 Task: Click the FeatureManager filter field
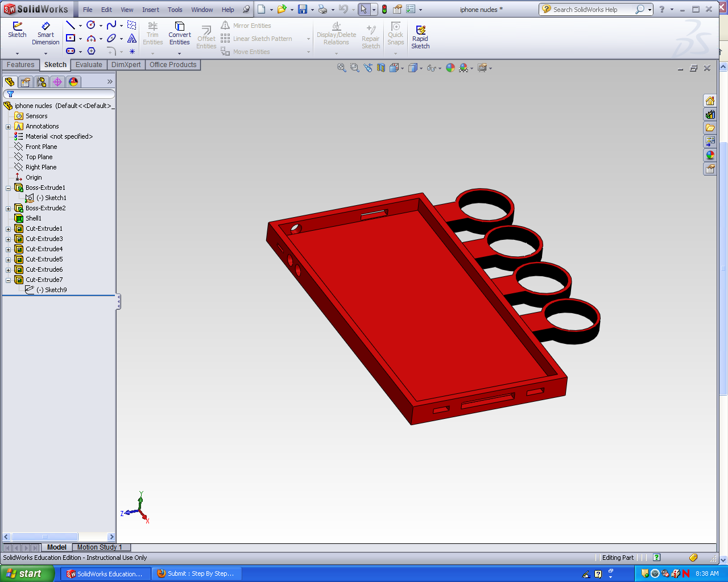59,94
